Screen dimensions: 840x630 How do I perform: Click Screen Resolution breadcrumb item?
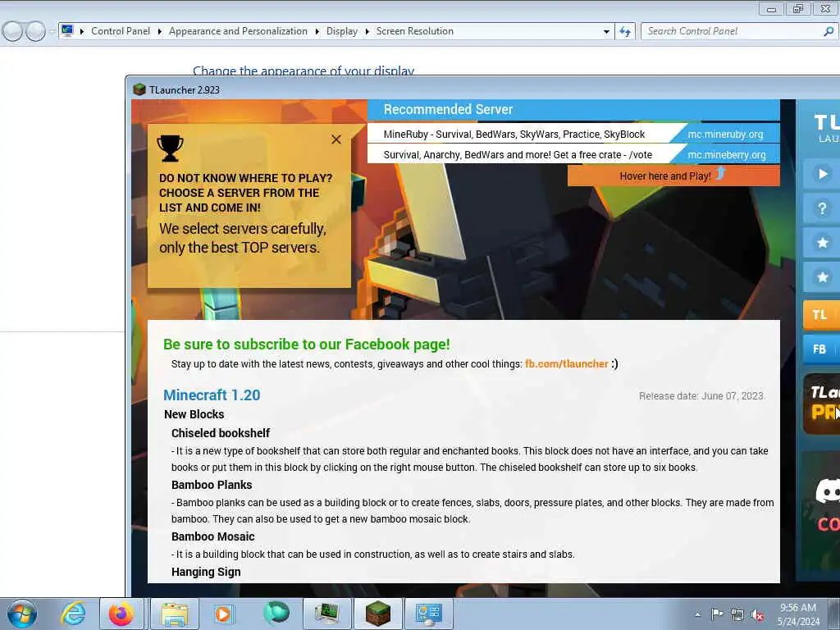tap(414, 31)
